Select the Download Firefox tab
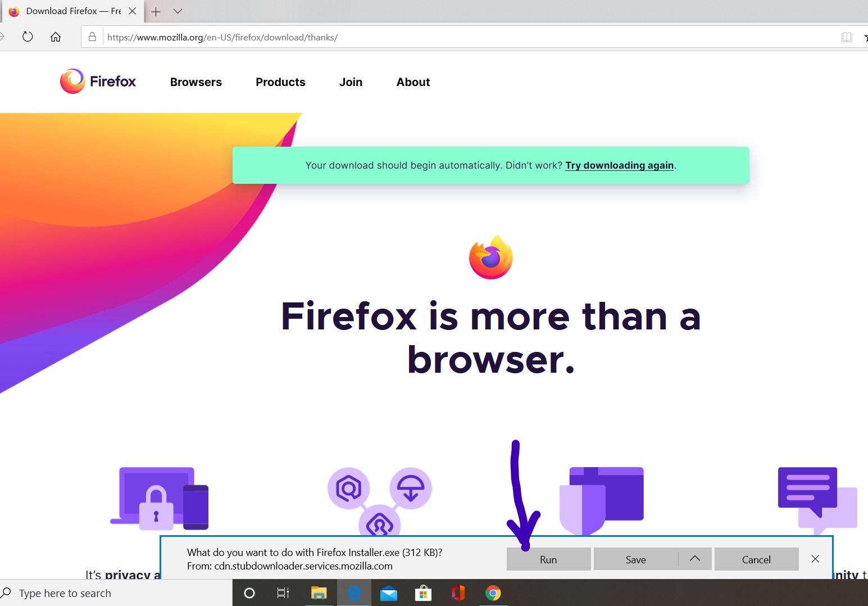This screenshot has width=868, height=606. [x=73, y=11]
